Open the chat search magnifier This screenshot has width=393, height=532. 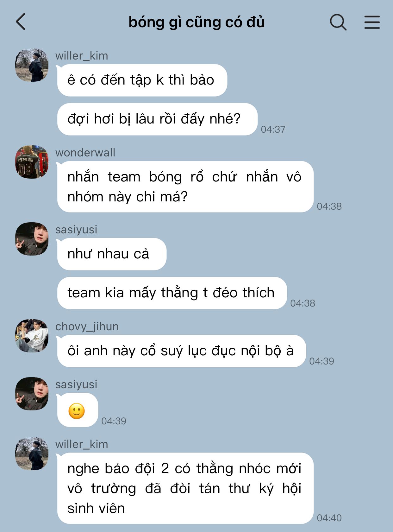click(x=338, y=22)
